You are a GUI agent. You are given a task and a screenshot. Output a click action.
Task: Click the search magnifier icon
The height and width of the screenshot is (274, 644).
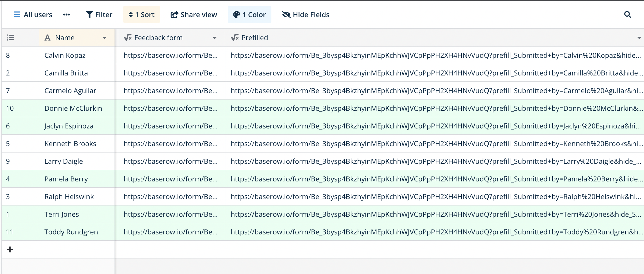[627, 14]
